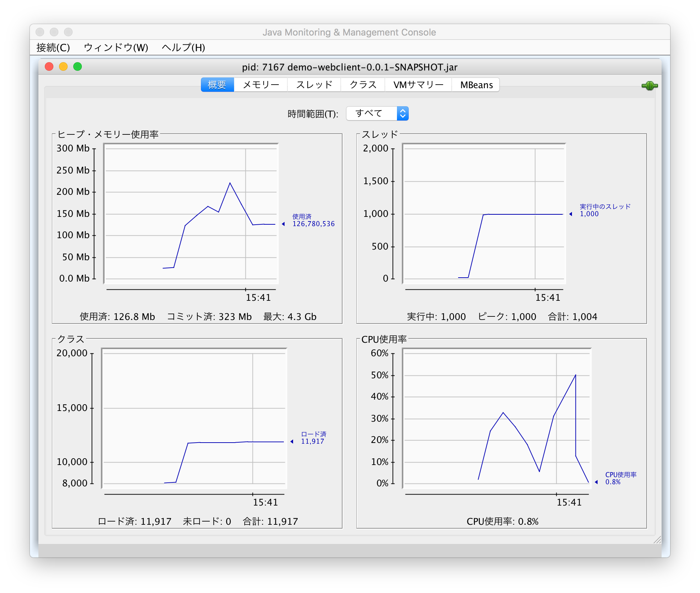
Task: Close the pid 7167 inner window
Action: point(49,66)
